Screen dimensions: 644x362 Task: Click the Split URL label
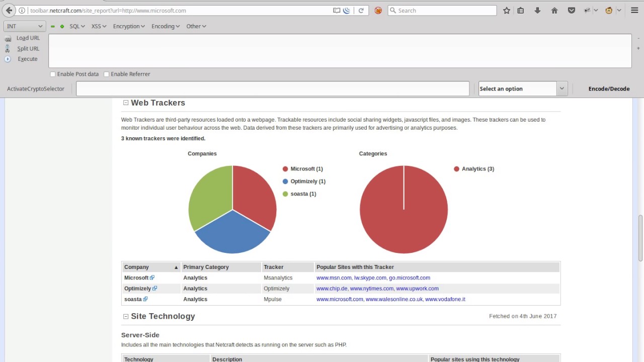coord(28,49)
